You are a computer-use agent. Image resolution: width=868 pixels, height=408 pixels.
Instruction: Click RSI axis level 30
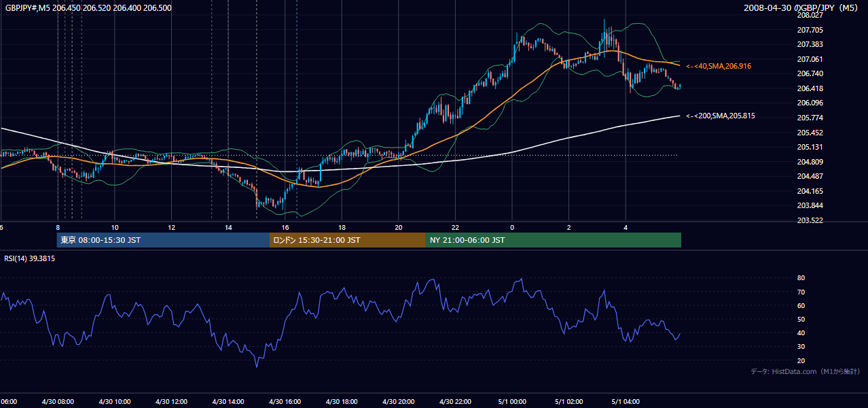(801, 347)
